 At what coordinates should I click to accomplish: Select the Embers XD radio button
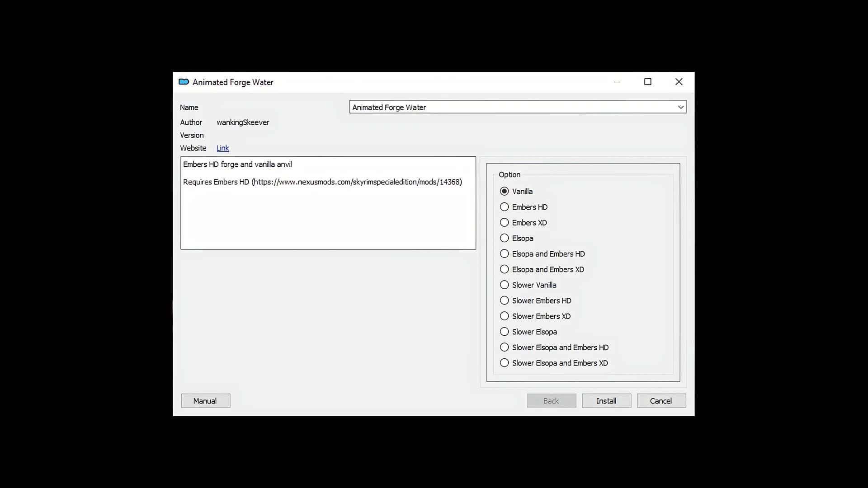pyautogui.click(x=504, y=223)
